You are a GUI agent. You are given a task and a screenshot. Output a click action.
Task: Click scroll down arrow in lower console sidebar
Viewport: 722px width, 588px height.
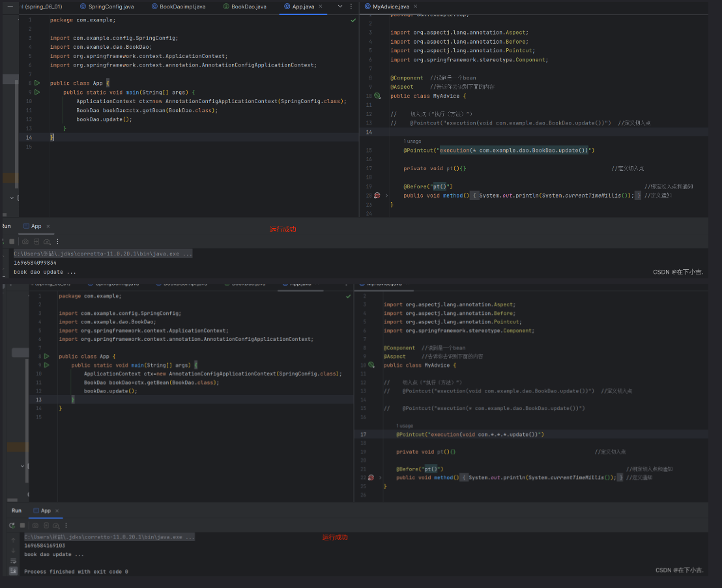pos(13,550)
